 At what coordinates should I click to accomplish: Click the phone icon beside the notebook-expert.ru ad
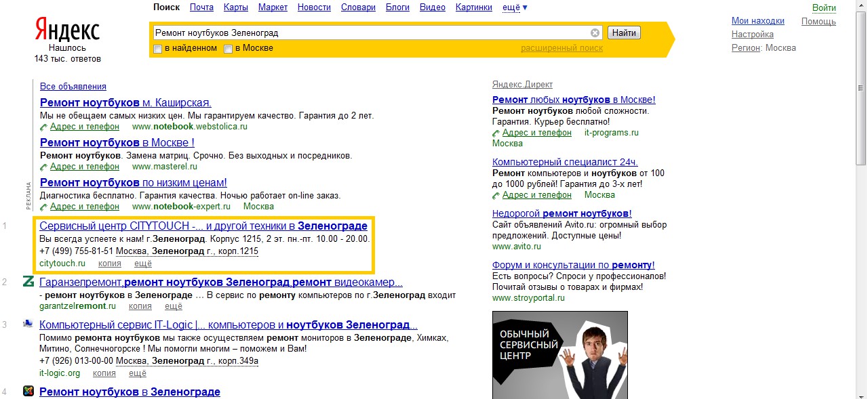point(44,207)
